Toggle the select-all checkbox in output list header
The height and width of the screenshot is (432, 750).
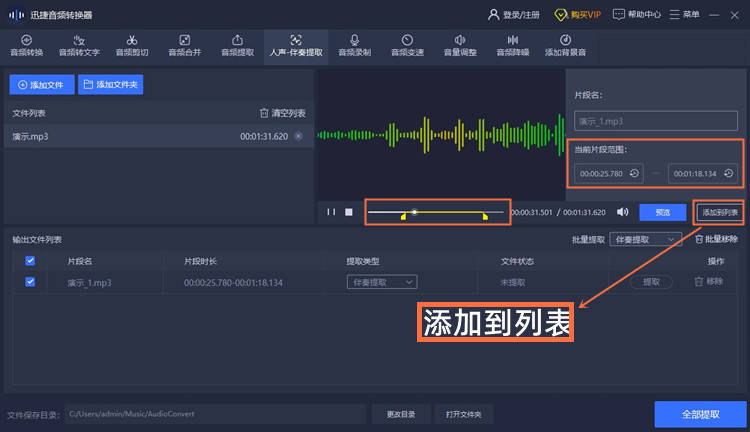30,261
